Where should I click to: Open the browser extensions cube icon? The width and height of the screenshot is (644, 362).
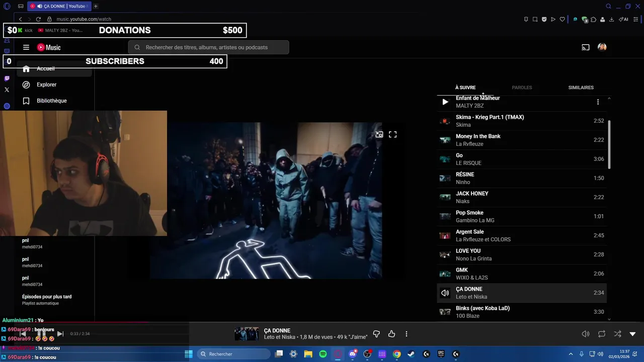point(594,19)
